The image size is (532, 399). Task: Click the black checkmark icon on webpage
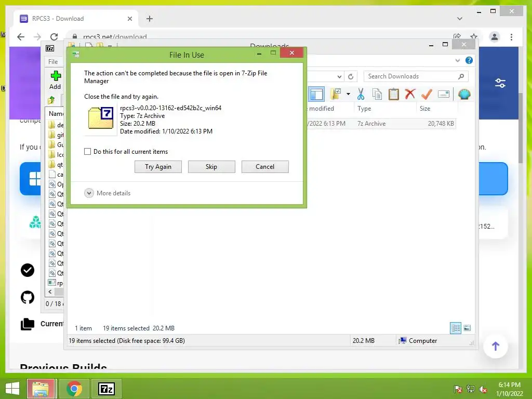(x=28, y=270)
